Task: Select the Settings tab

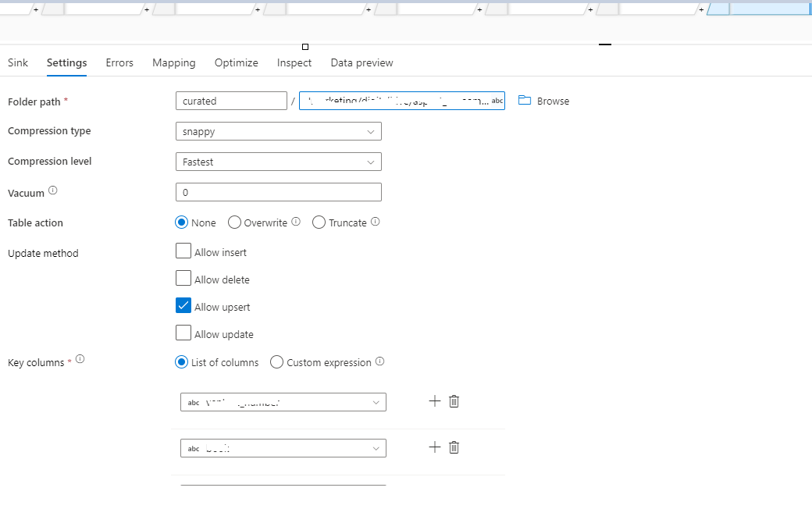Action: pyautogui.click(x=67, y=62)
